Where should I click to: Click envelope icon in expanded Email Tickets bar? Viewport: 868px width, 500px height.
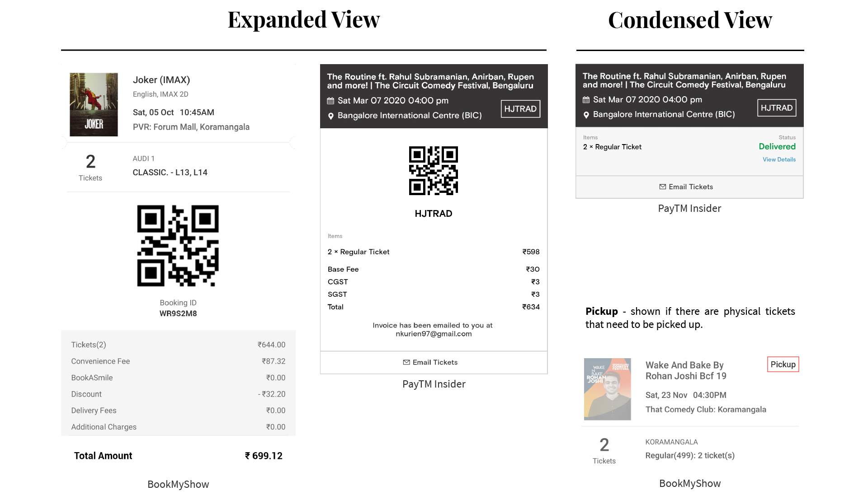tap(406, 362)
